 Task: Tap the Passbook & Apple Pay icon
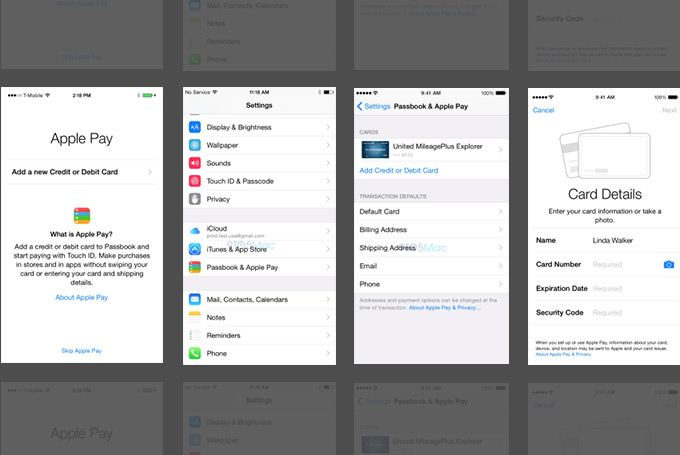(x=195, y=267)
